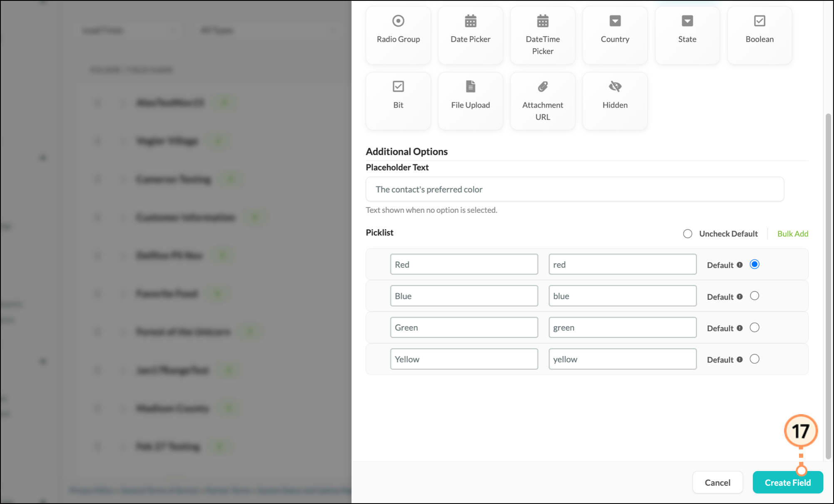Choose the Bit field type

pyautogui.click(x=398, y=101)
